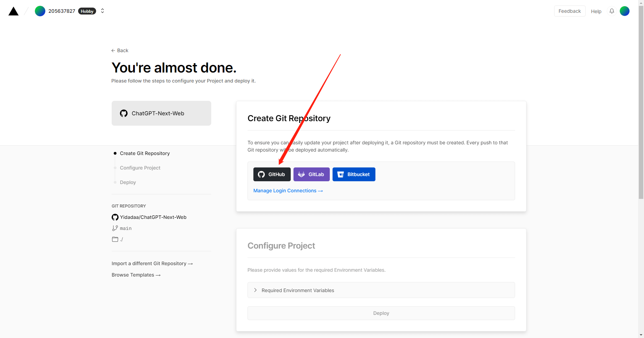Open the 205637827 team avatar

(x=40, y=11)
